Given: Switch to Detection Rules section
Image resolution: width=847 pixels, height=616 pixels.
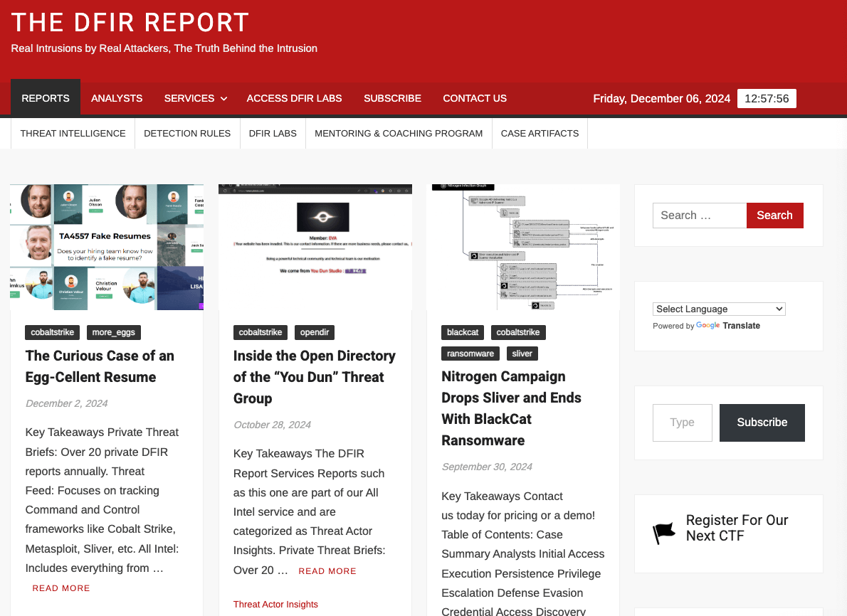Looking at the screenshot, I should tap(187, 133).
